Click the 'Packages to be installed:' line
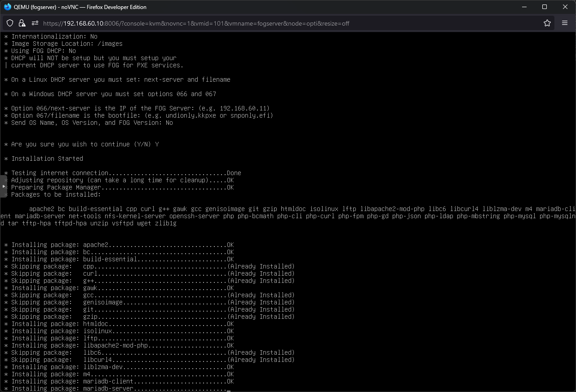 [53, 194]
